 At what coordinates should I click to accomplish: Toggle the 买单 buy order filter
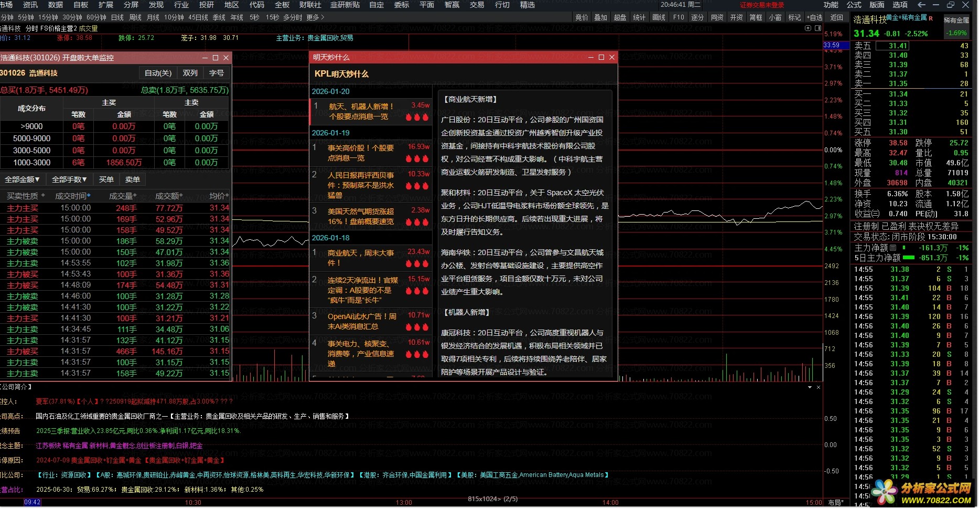click(106, 179)
